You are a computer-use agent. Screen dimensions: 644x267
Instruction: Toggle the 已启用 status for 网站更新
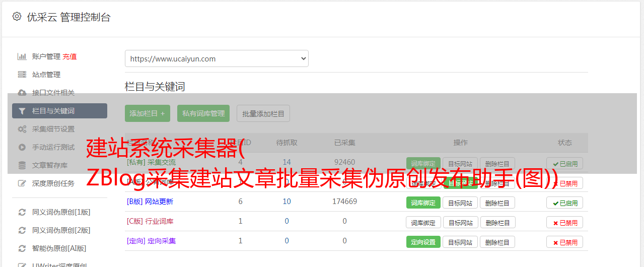[565, 203]
